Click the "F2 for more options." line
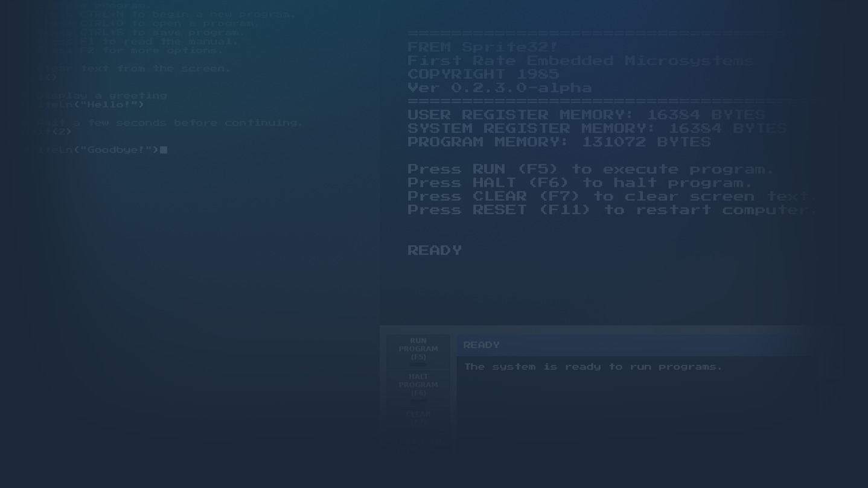 coord(152,51)
